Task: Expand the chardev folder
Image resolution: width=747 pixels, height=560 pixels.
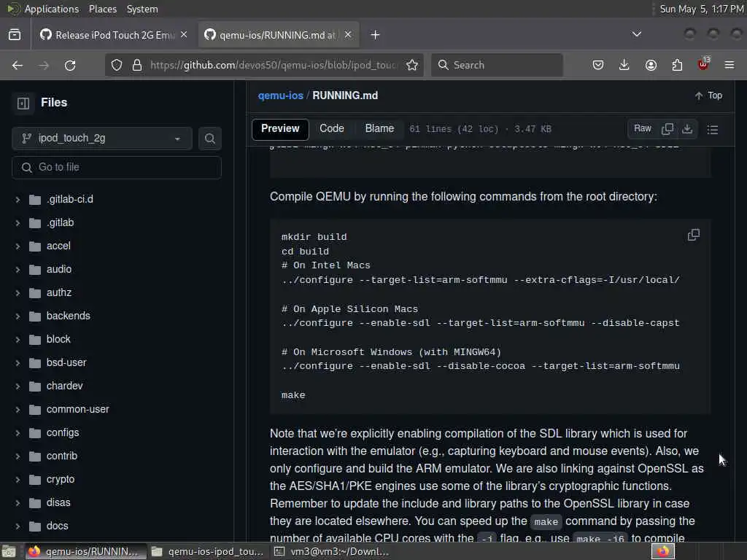Action: (18, 386)
